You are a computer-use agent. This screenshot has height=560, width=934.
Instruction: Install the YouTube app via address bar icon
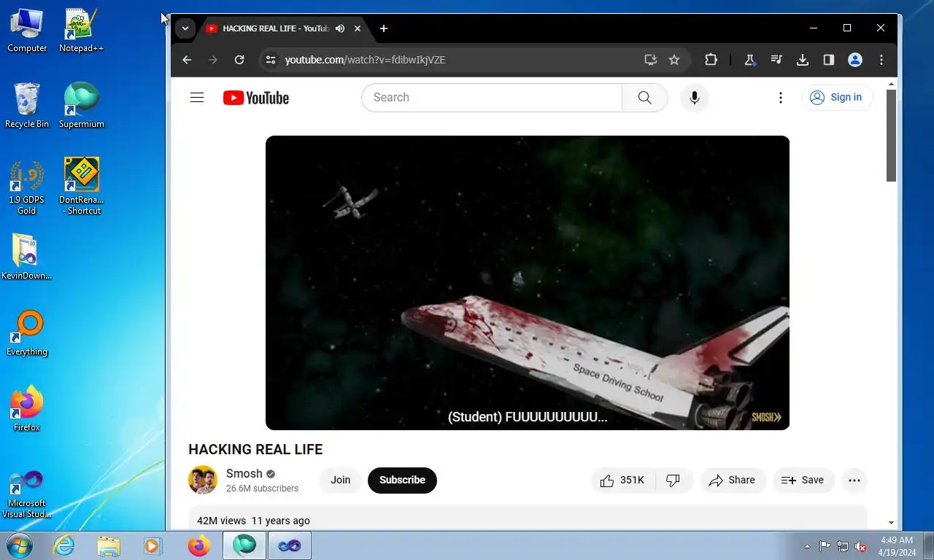pyautogui.click(x=651, y=60)
